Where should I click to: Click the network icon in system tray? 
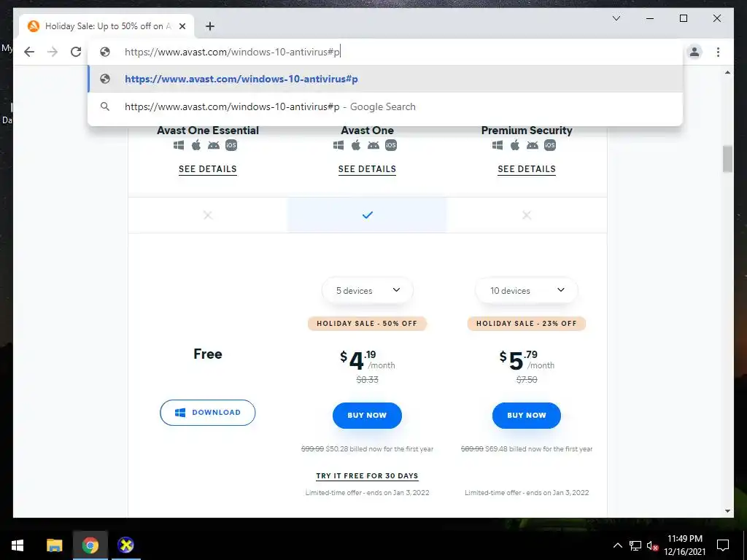(635, 545)
